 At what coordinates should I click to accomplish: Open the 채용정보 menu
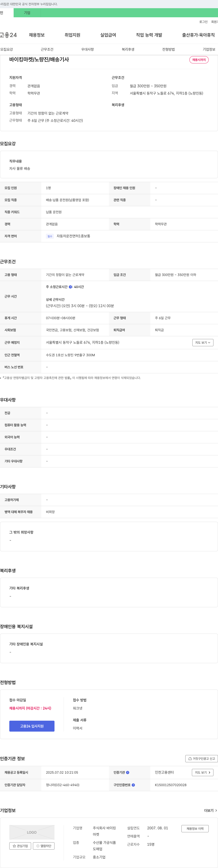pyautogui.click(x=37, y=35)
